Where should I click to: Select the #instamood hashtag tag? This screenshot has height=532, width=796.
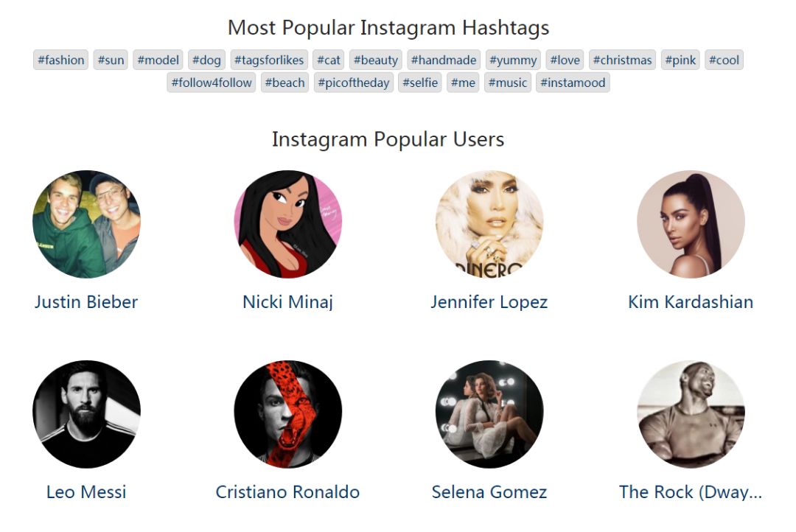click(x=573, y=83)
